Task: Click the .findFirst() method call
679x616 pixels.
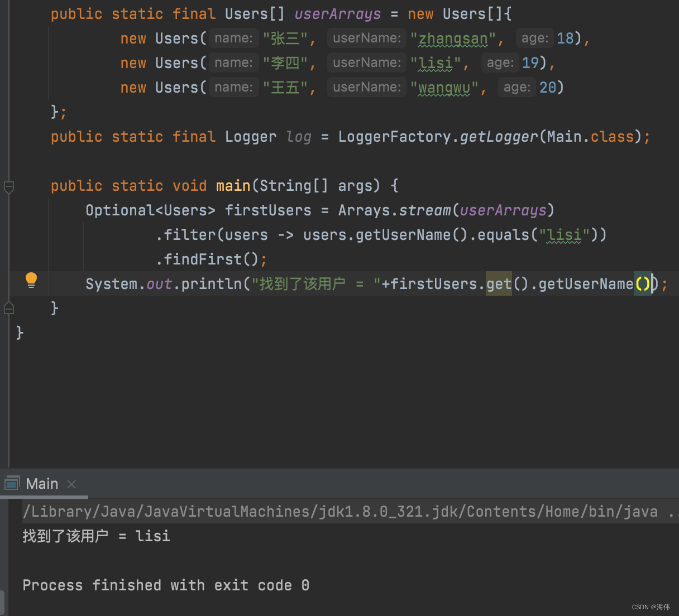Action: coord(207,259)
